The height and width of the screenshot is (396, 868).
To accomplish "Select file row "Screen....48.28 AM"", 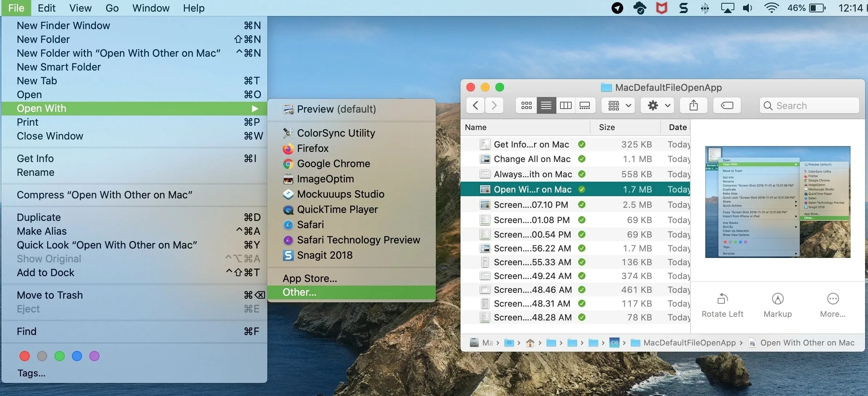I will pyautogui.click(x=575, y=317).
